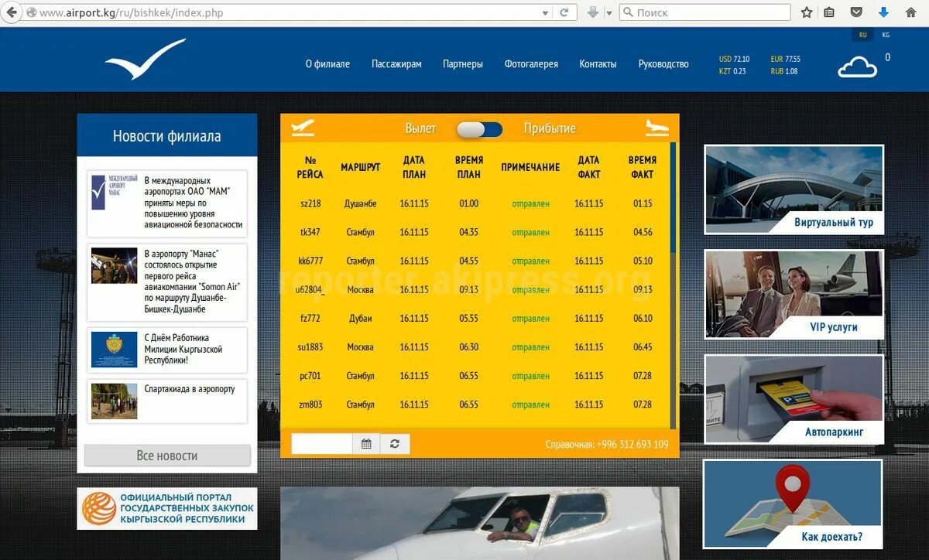
Task: Toggle the Вылет/Прибытие switch
Action: tap(479, 129)
